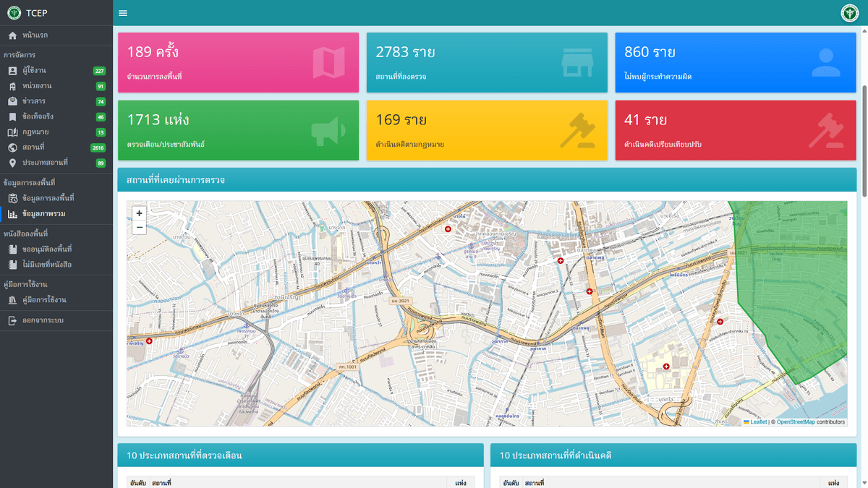868x488 pixels.
Task: Open the กฎหมาย book icon
Action: 12,132
